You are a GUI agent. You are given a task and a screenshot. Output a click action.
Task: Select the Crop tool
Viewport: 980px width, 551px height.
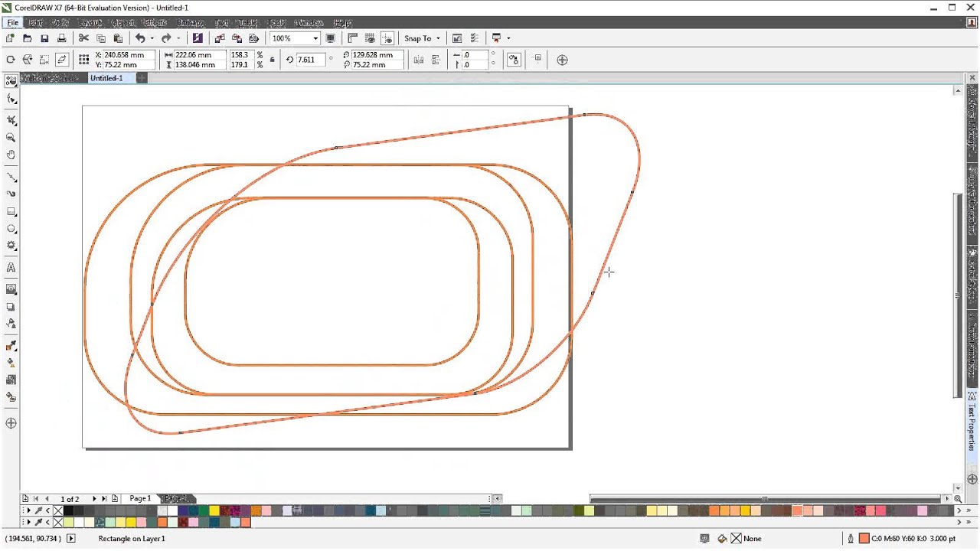click(x=11, y=120)
